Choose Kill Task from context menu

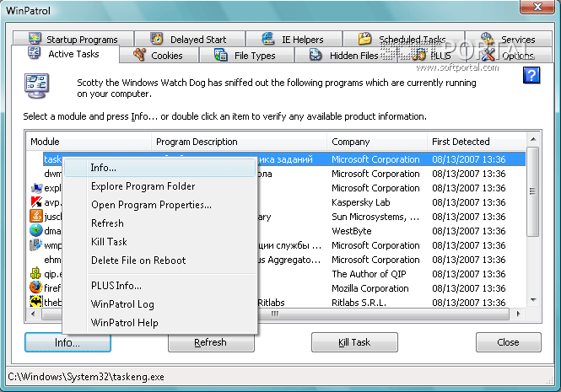pos(160,242)
